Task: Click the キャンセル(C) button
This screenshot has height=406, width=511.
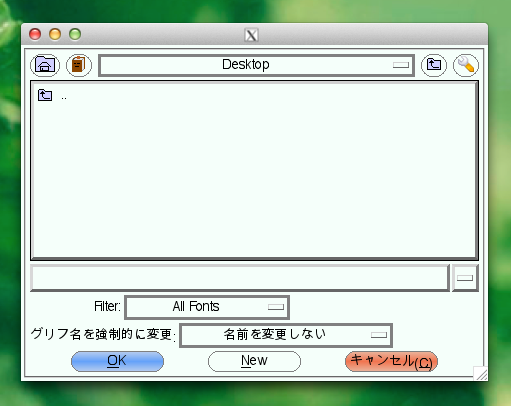Action: click(391, 361)
